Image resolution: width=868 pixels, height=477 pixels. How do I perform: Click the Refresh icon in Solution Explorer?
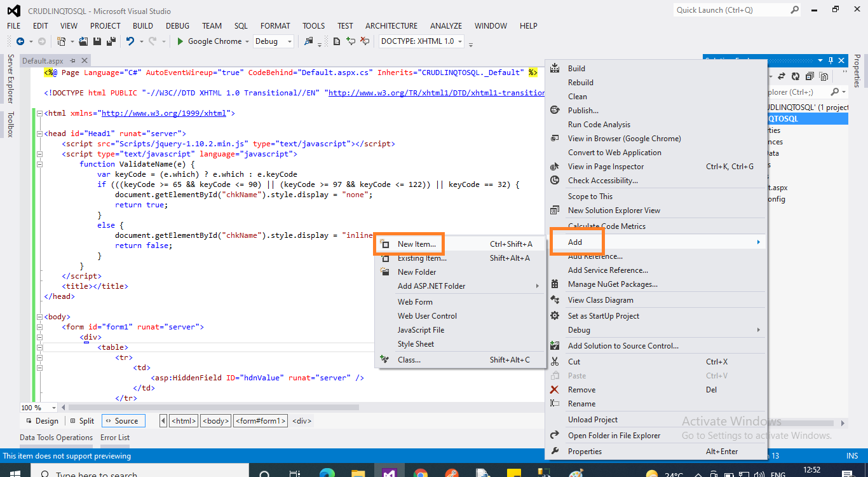[796, 76]
